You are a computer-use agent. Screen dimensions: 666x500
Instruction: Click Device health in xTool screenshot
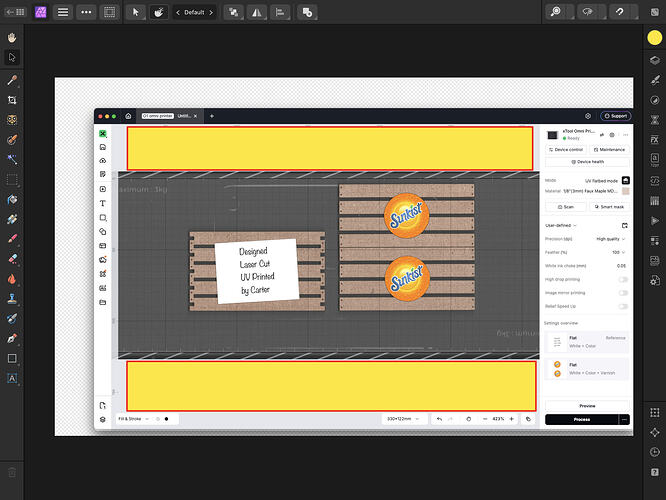[587, 162]
